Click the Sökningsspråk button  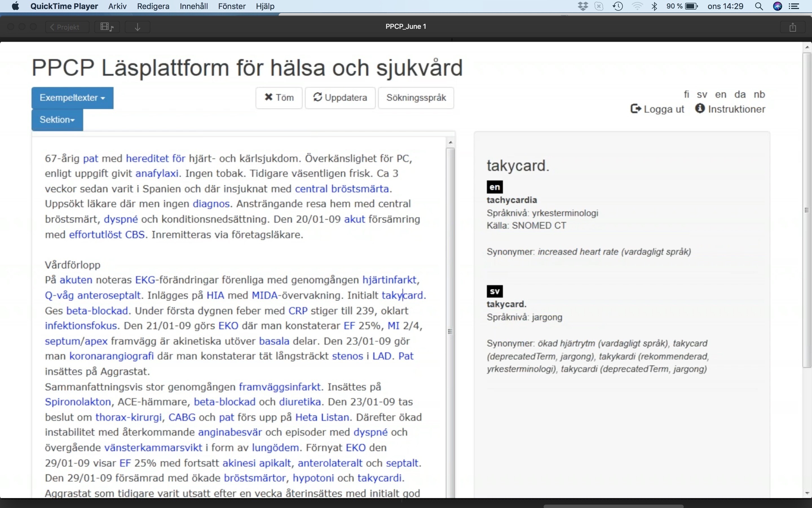416,98
